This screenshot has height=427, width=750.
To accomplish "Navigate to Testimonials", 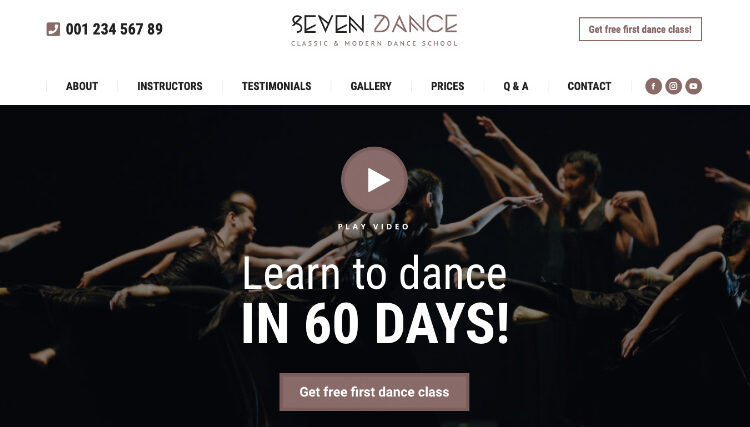I will [276, 86].
